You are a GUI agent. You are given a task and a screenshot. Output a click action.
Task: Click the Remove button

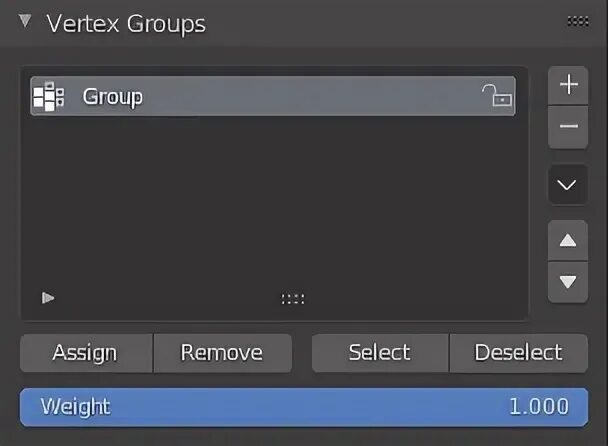click(223, 353)
